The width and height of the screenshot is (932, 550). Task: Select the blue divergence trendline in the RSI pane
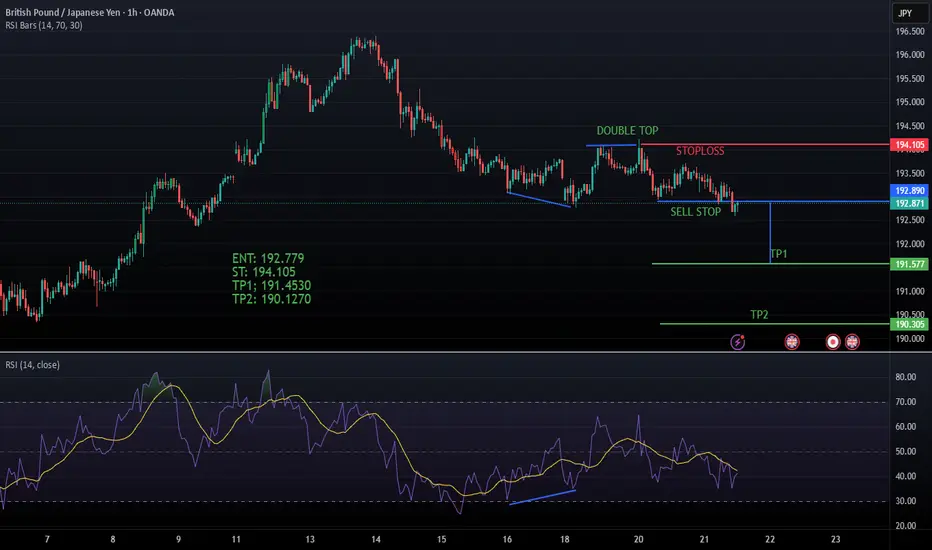point(543,497)
